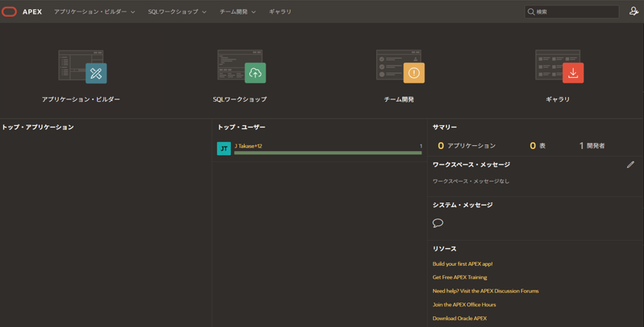
Task: Click the 1 開発者 summary count
Action: coord(592,146)
